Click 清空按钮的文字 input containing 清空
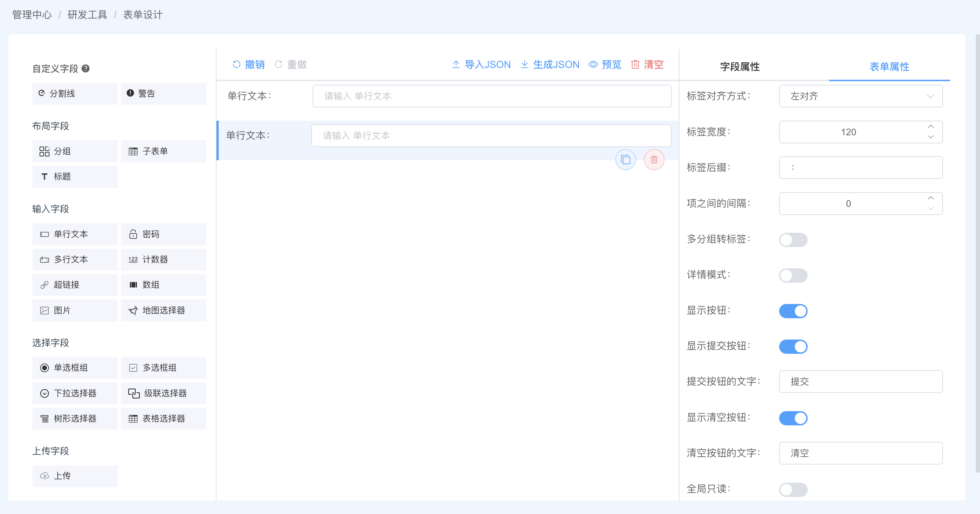This screenshot has width=980, height=514. click(861, 453)
